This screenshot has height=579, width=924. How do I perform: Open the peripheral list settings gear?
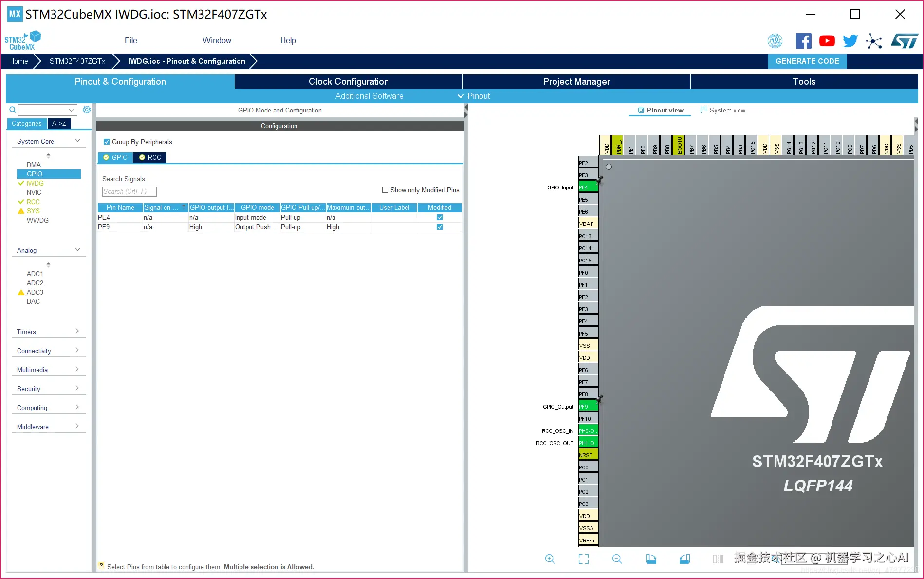pos(87,110)
